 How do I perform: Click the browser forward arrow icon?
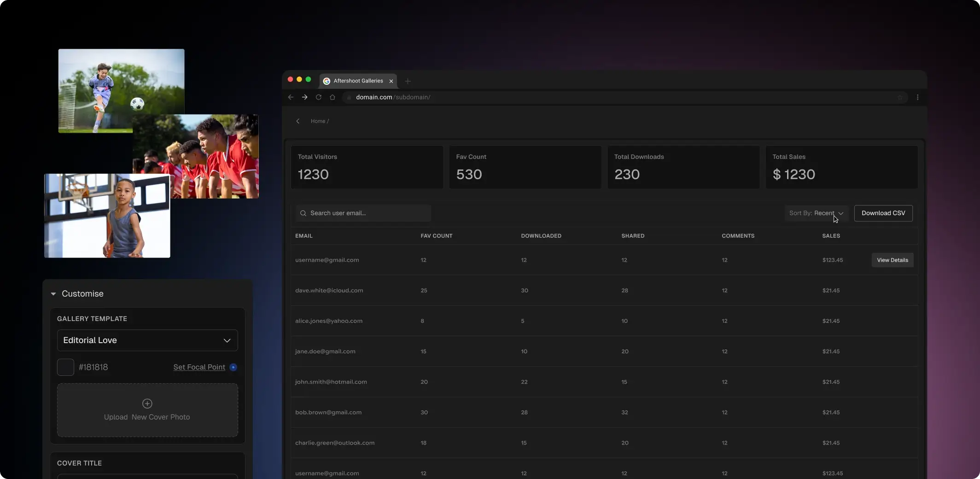point(304,97)
